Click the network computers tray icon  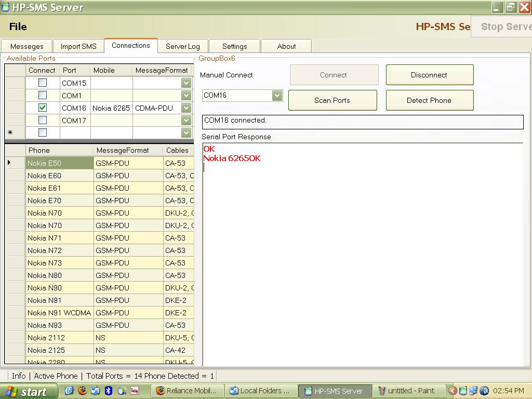(473, 391)
